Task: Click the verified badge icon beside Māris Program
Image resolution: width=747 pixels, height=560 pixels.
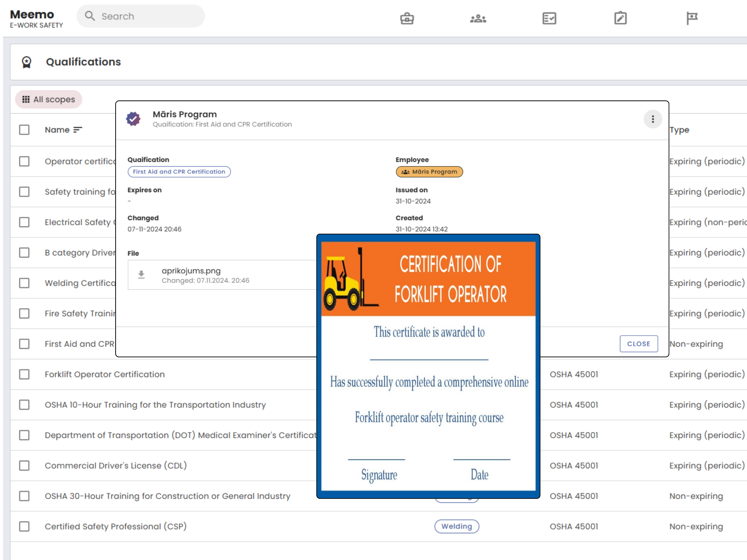Action: 133,119
